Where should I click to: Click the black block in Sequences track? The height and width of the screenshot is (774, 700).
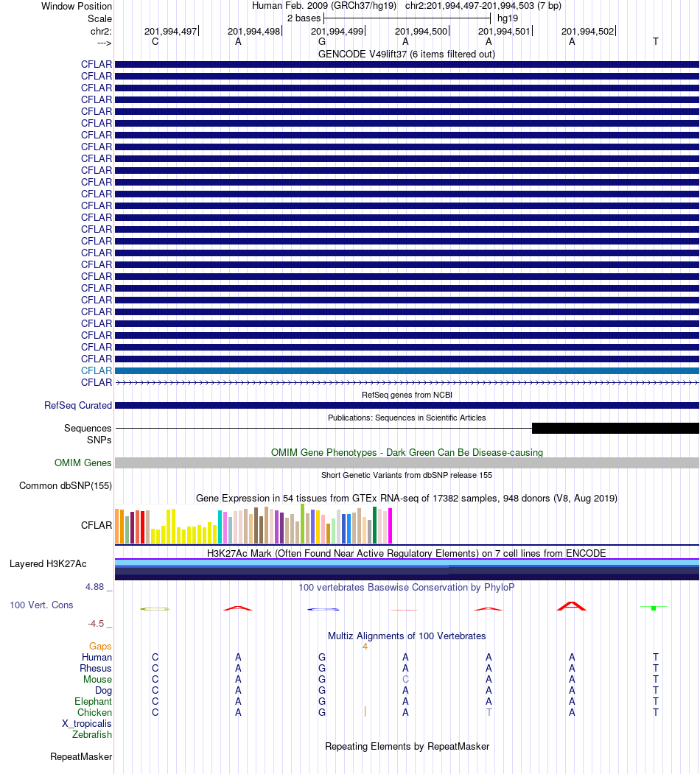pos(615,428)
